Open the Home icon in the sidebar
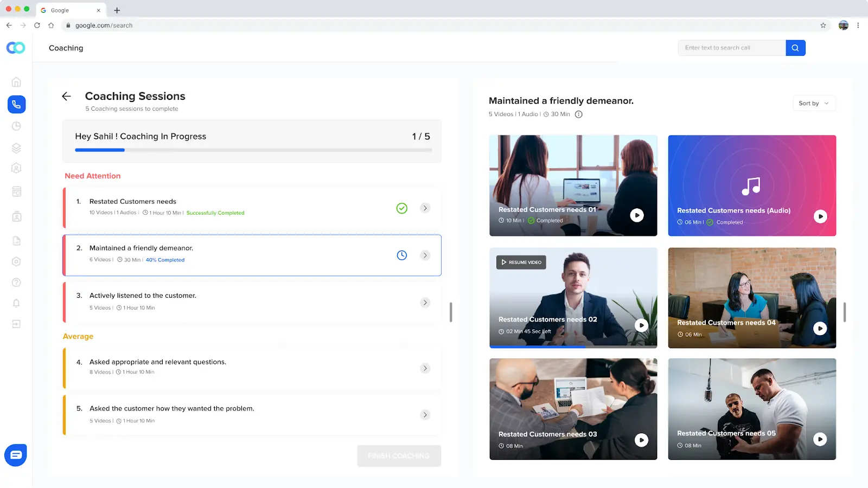Viewport: 868px width, 488px height. [x=16, y=81]
